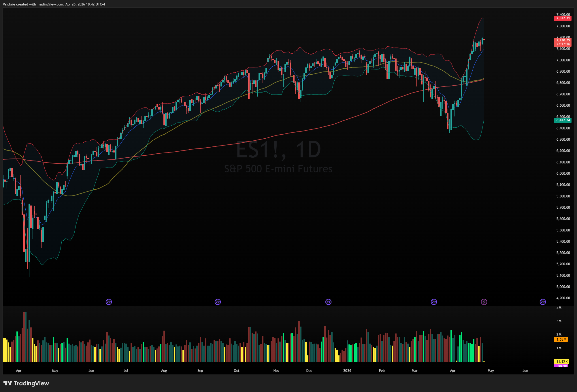Image resolution: width=577 pixels, height=392 pixels.
Task: Click the TradingView logo at bottom left
Action: [26, 383]
